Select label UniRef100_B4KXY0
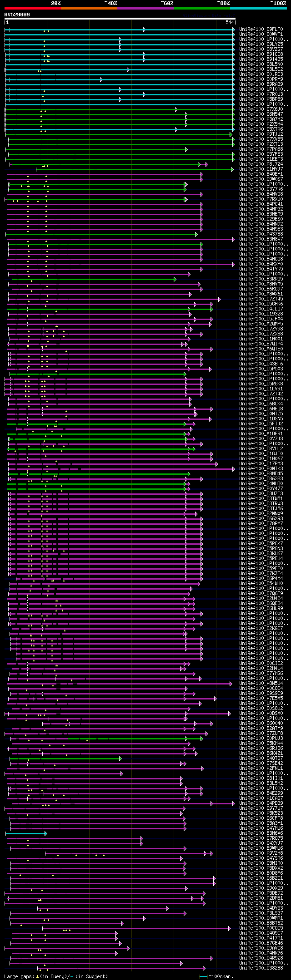 point(261,264)
